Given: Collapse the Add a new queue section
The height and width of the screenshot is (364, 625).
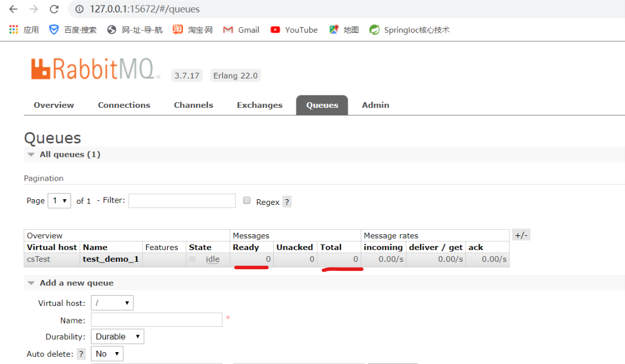Looking at the screenshot, I should pos(71,283).
